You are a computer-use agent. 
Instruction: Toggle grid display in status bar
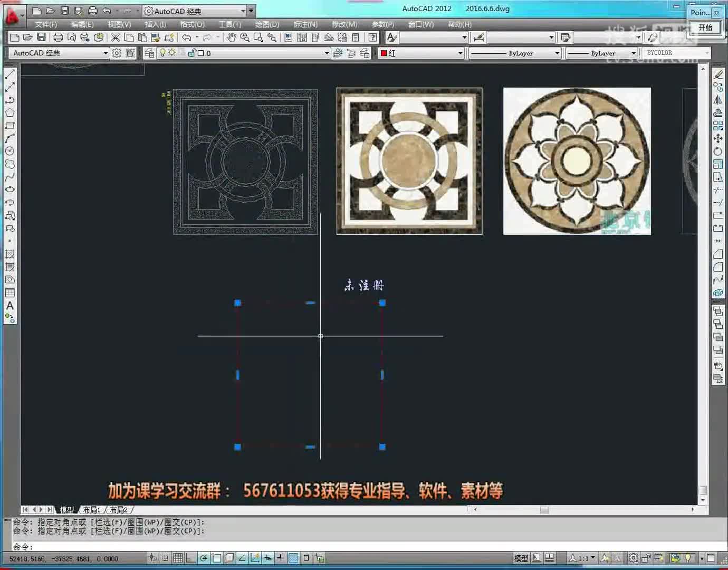click(x=178, y=558)
